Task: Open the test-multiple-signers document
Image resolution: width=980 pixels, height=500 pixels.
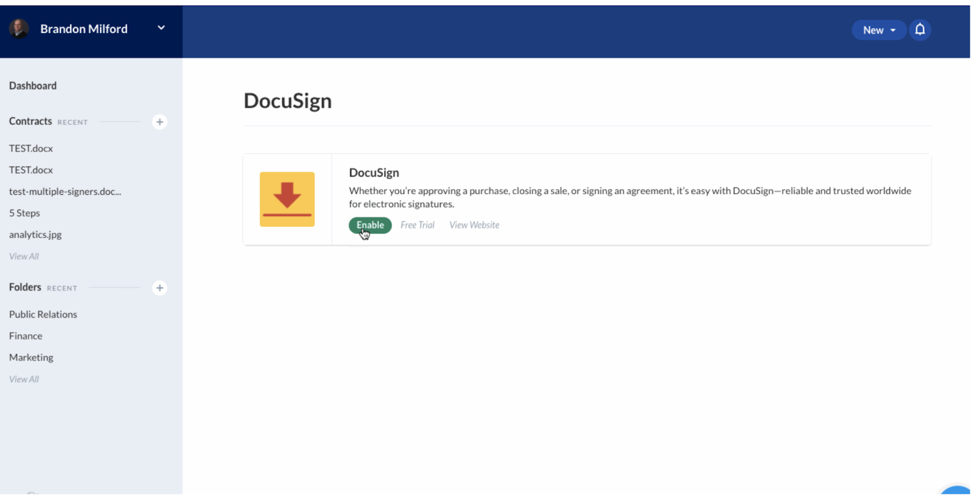Action: coord(65,191)
